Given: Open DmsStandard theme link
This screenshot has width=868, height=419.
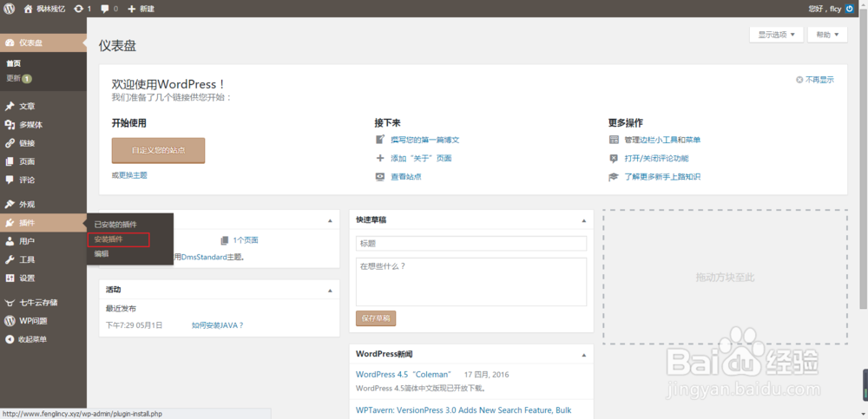Looking at the screenshot, I should pos(202,257).
